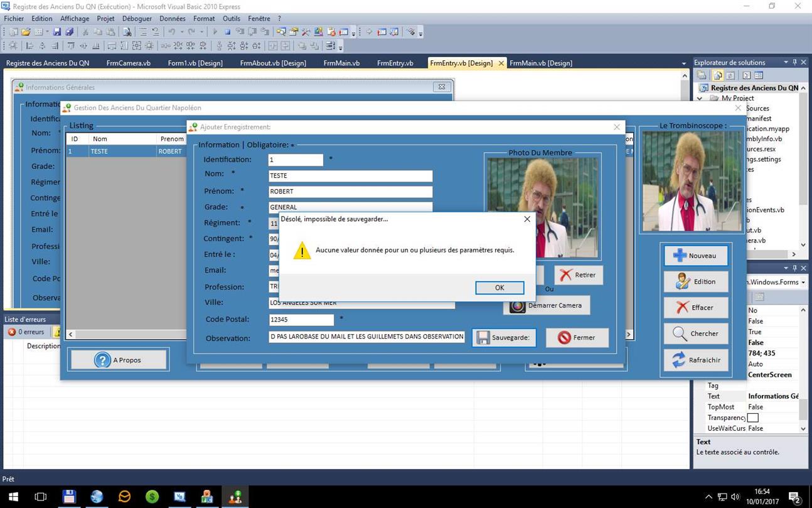Click OK in the error dialog
Screen dimensions: 812x508
pyautogui.click(x=499, y=288)
